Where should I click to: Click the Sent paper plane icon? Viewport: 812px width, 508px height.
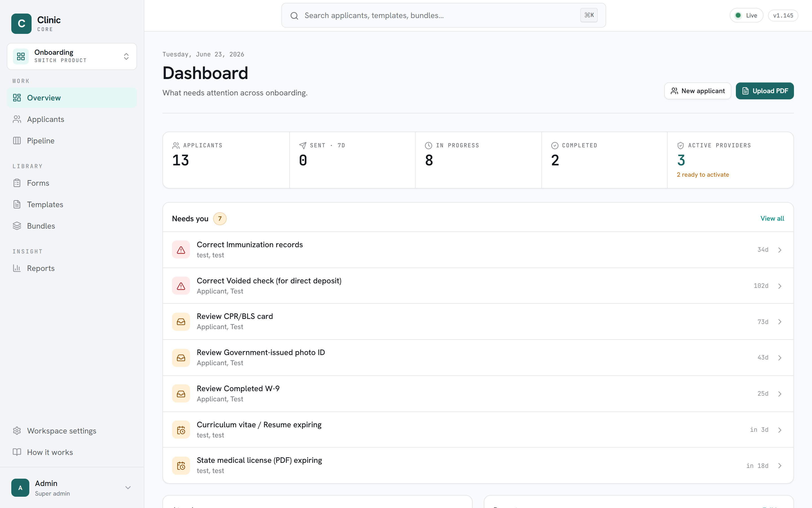(x=303, y=145)
